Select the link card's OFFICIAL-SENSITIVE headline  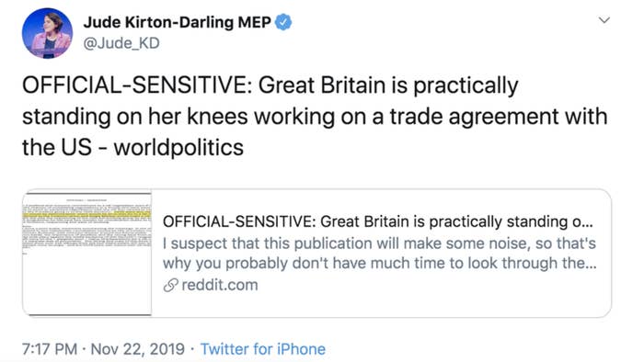point(378,221)
